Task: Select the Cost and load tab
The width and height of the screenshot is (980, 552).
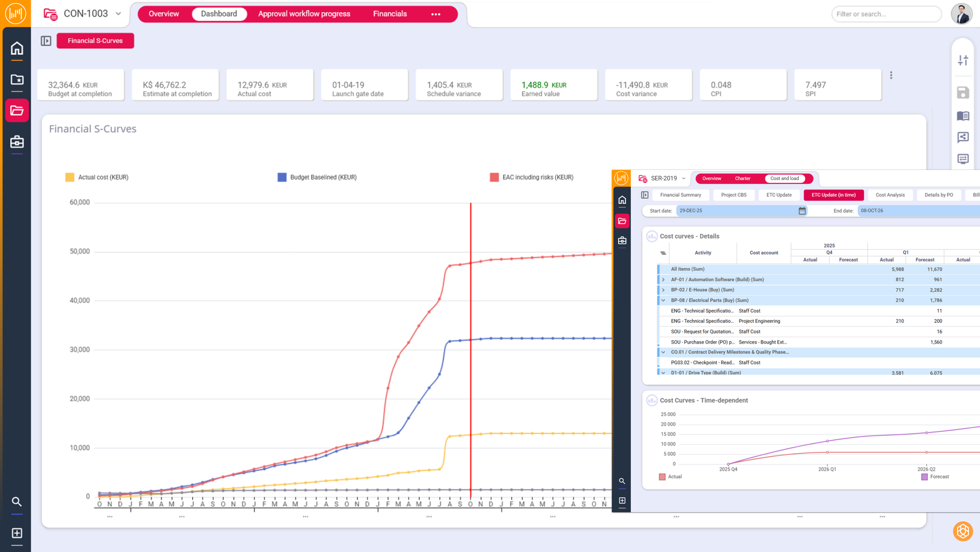Action: tap(784, 178)
